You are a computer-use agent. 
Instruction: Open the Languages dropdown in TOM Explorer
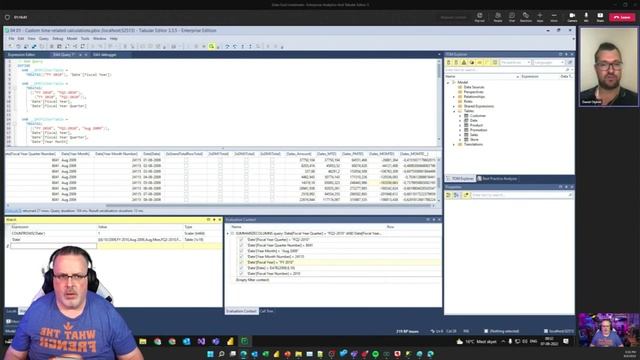[x=549, y=62]
